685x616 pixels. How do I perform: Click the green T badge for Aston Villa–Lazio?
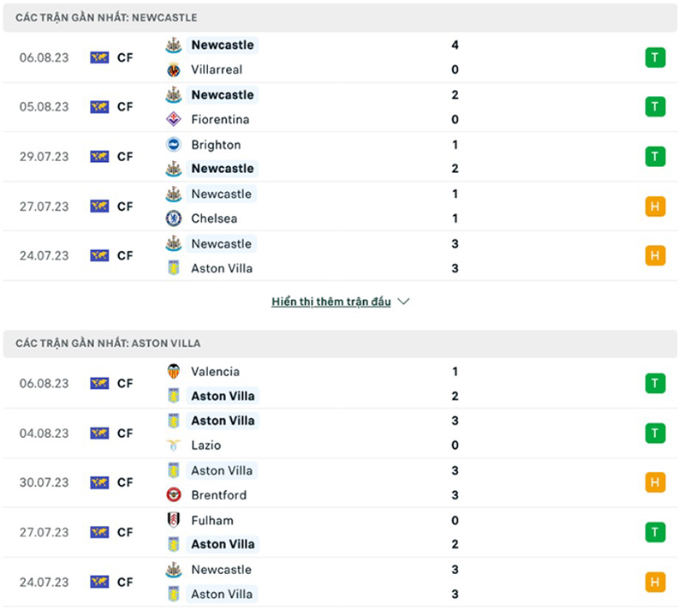(655, 433)
